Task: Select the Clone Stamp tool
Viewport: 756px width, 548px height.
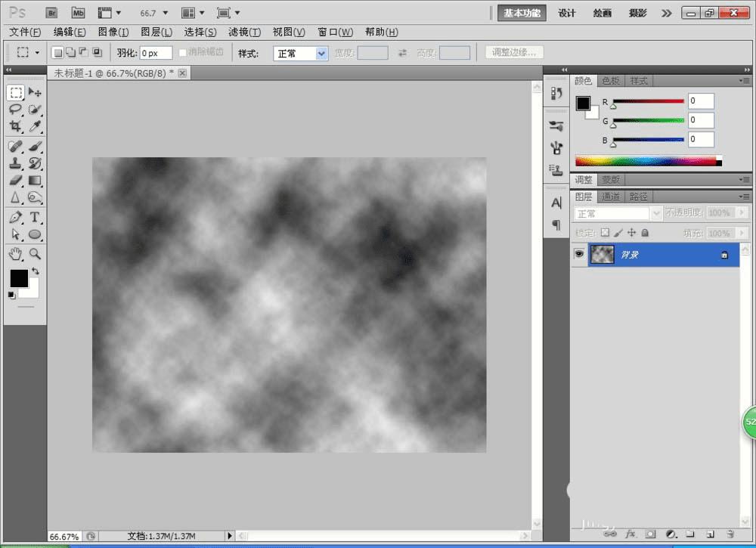Action: (16, 163)
